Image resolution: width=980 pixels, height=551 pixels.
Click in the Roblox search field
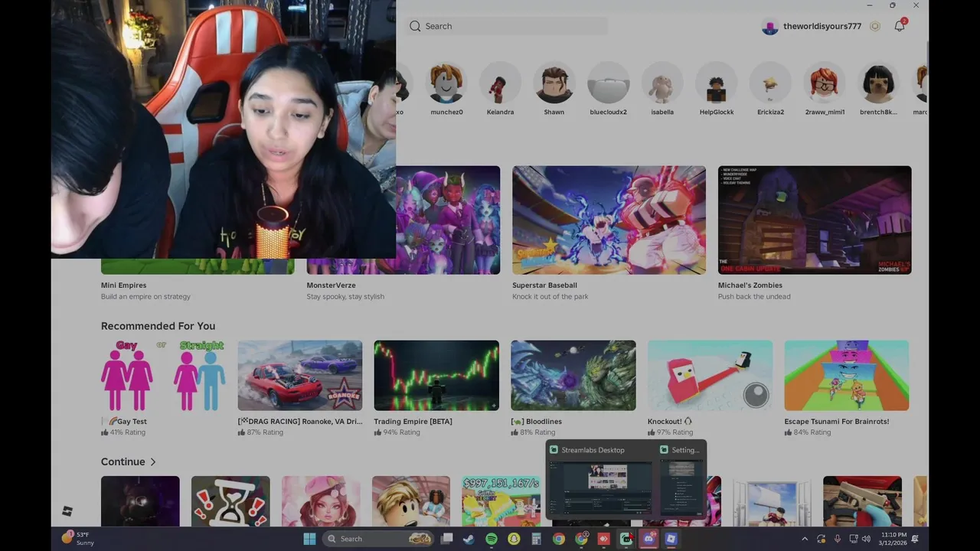tap(508, 26)
